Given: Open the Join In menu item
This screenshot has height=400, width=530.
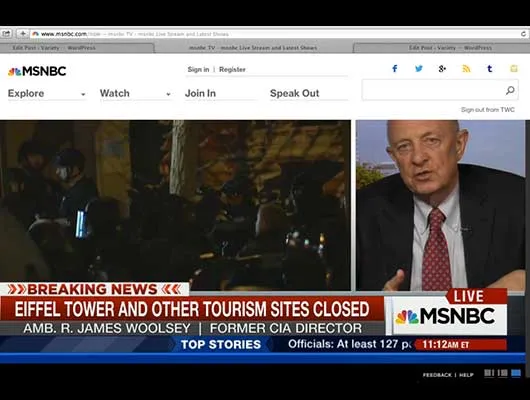Looking at the screenshot, I should click(x=200, y=93).
